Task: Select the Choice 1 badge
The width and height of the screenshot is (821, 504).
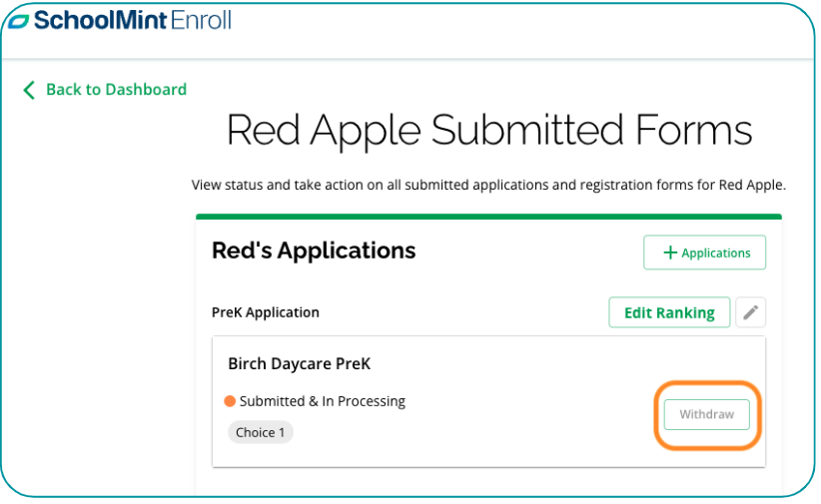Action: [x=261, y=433]
